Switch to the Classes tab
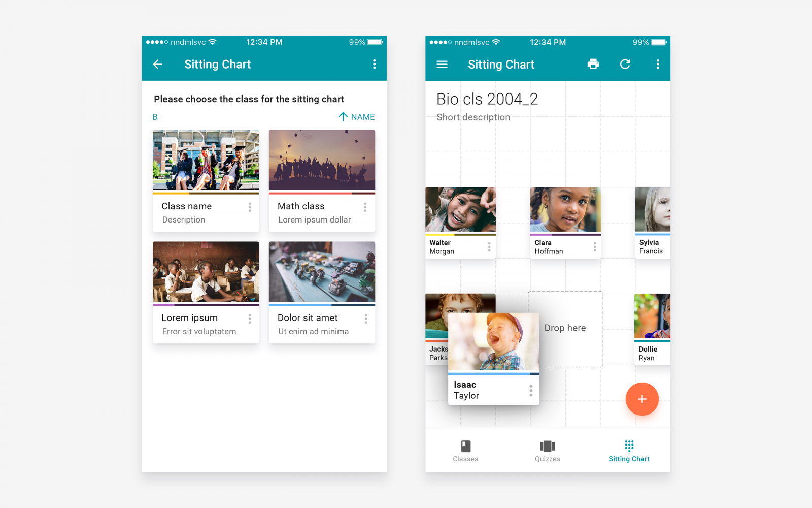The height and width of the screenshot is (508, 812). point(465,451)
